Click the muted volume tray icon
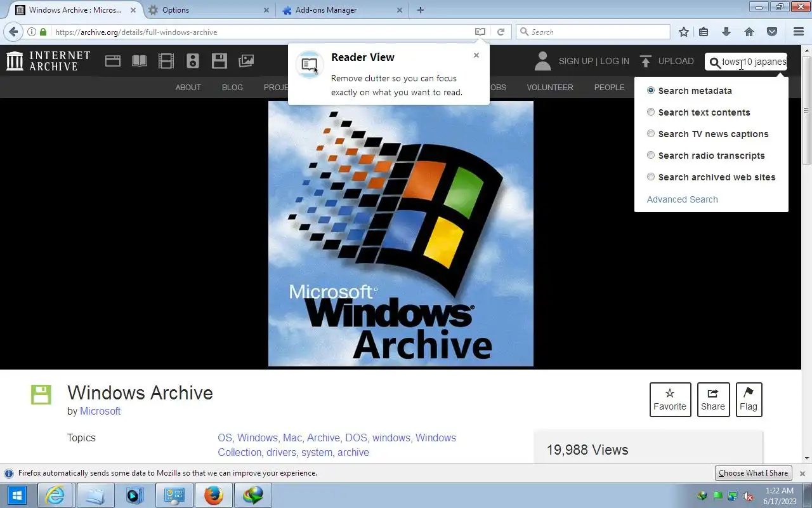This screenshot has height=508, width=812. [x=749, y=496]
